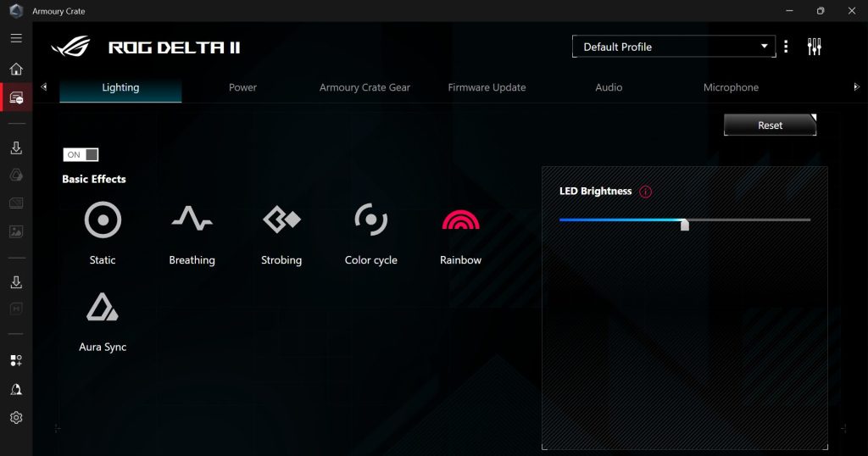Switch to the Audio tab

[609, 87]
